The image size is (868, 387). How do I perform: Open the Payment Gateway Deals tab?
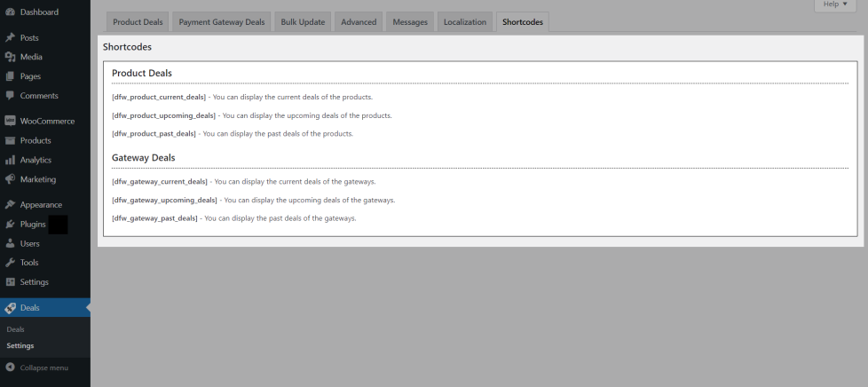click(221, 21)
